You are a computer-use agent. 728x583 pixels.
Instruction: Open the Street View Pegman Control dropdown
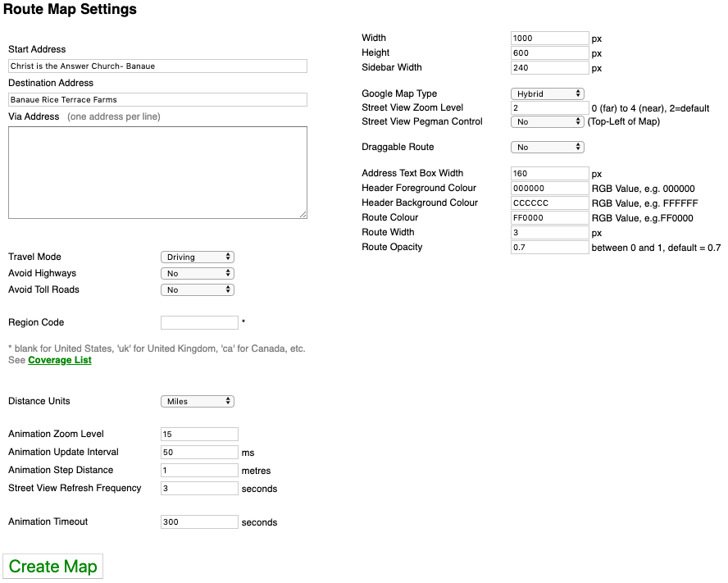click(547, 121)
